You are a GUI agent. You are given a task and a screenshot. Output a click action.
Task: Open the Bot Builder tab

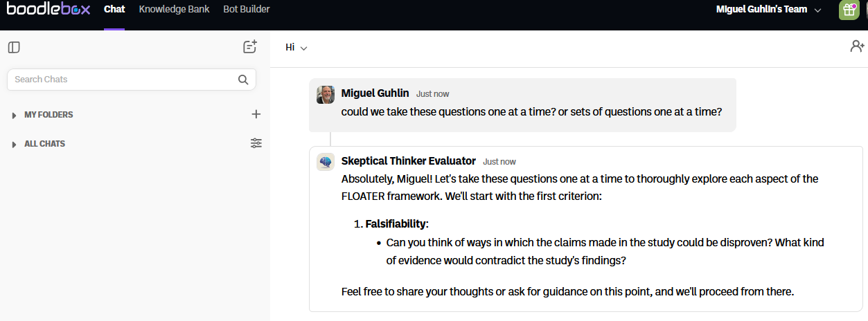pyautogui.click(x=247, y=10)
